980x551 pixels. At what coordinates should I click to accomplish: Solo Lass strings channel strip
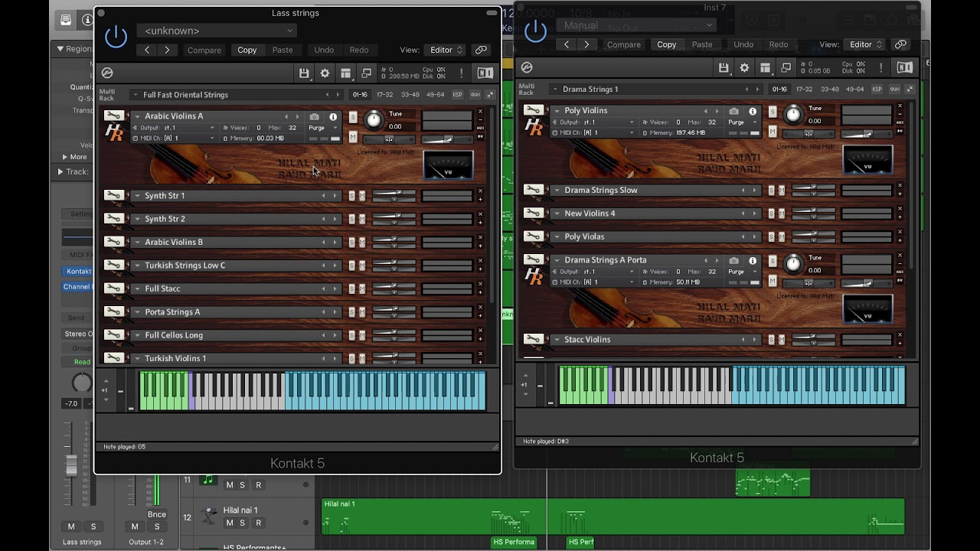point(93,527)
